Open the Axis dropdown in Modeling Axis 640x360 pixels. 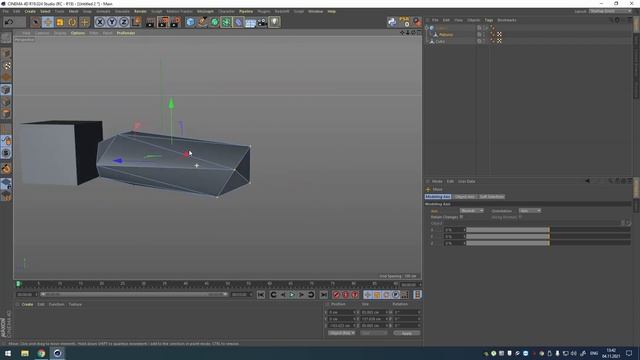pyautogui.click(x=471, y=211)
